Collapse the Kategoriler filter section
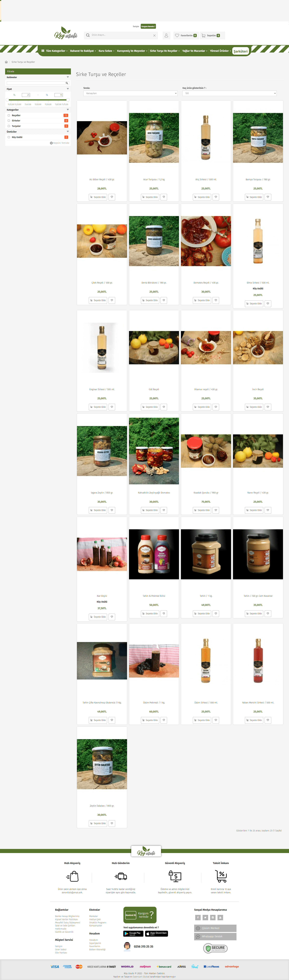 [68, 110]
